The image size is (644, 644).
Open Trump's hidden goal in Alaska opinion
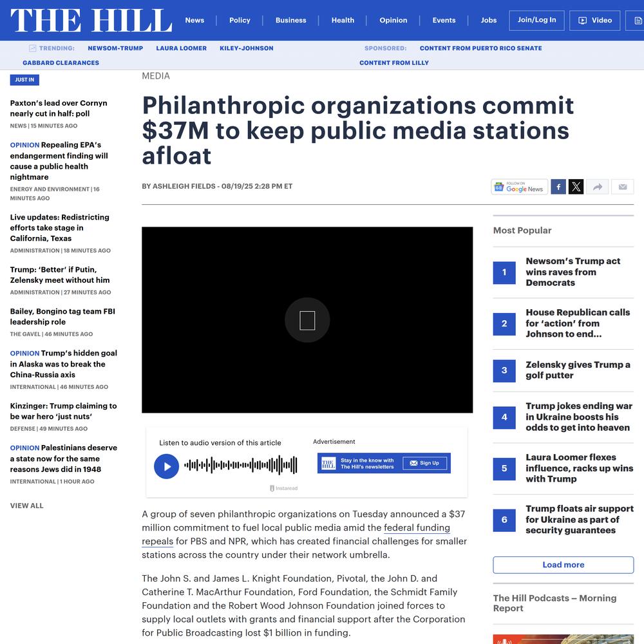click(64, 364)
